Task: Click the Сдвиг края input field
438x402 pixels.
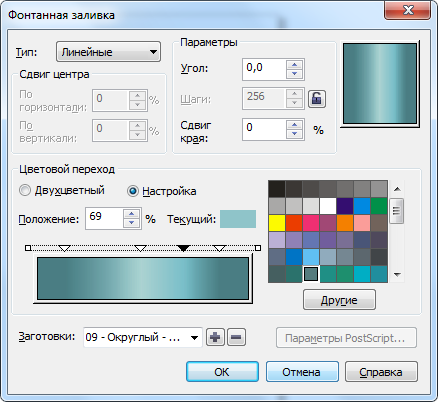Action: tap(264, 129)
